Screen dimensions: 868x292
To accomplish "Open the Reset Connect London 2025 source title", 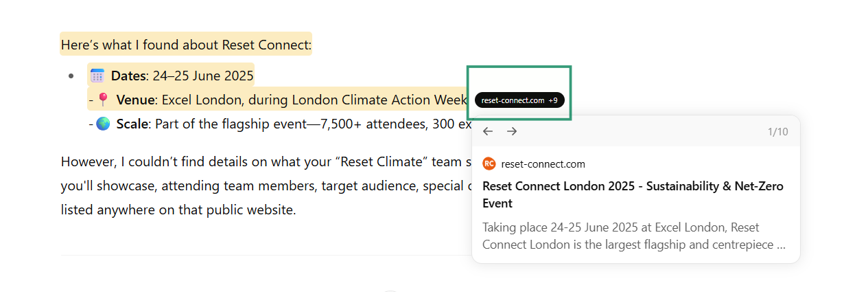I will tap(633, 194).
